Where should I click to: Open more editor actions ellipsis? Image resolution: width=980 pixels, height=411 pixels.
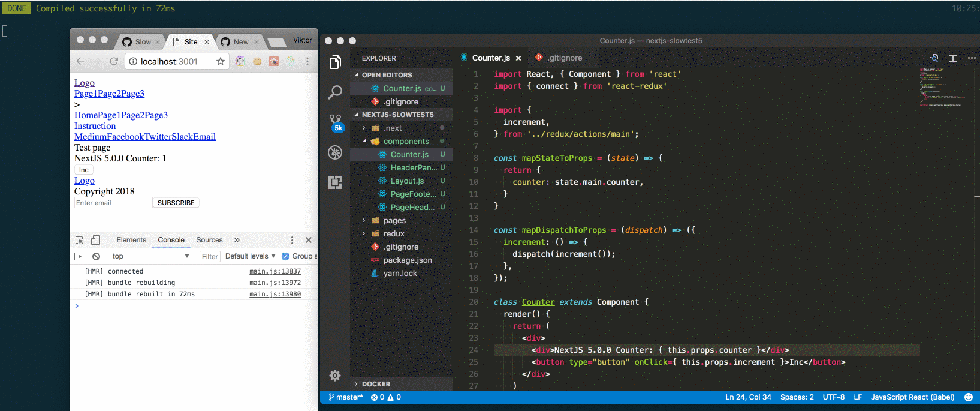[972, 58]
